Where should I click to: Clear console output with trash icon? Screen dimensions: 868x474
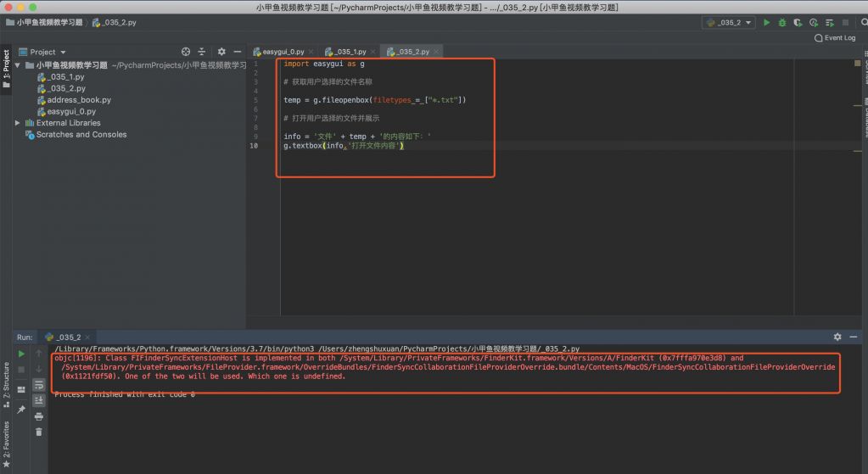tap(38, 432)
